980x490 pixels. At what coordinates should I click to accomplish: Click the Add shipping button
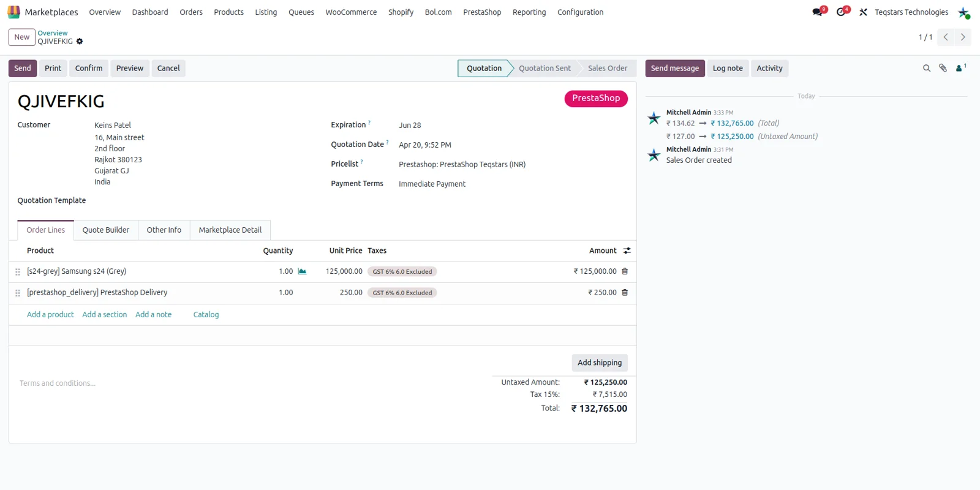(600, 363)
